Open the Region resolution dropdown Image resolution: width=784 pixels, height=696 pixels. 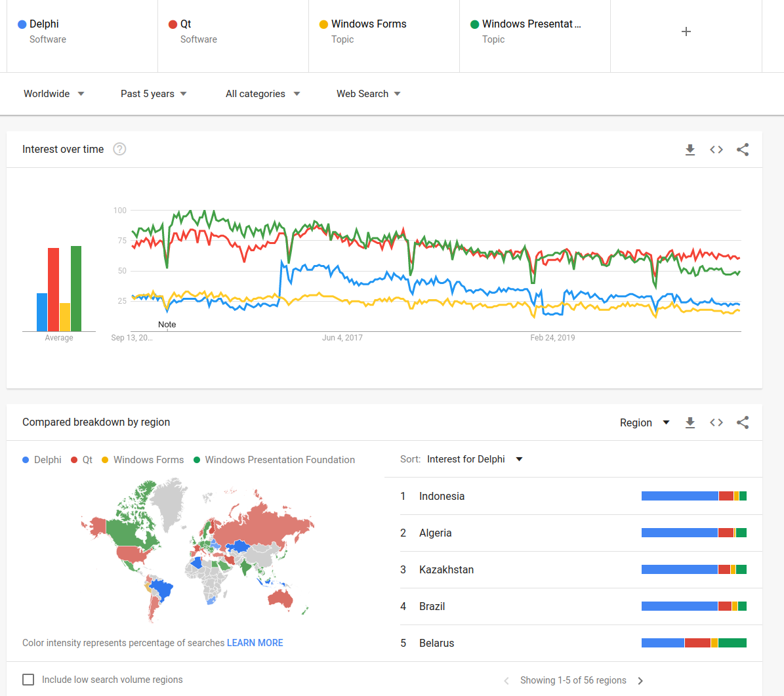(644, 422)
